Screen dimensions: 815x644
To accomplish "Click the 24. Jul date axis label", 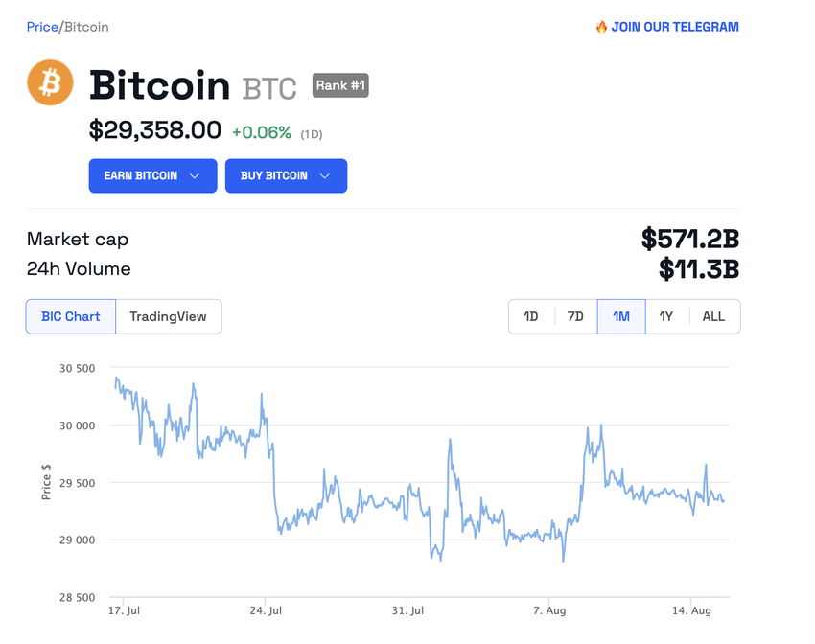I will pos(266,610).
